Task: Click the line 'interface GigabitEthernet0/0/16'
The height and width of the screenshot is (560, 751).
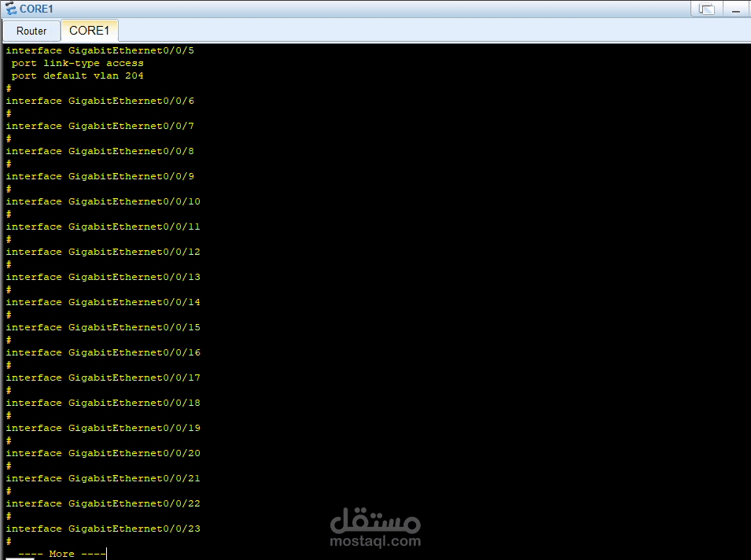Action: pos(103,352)
